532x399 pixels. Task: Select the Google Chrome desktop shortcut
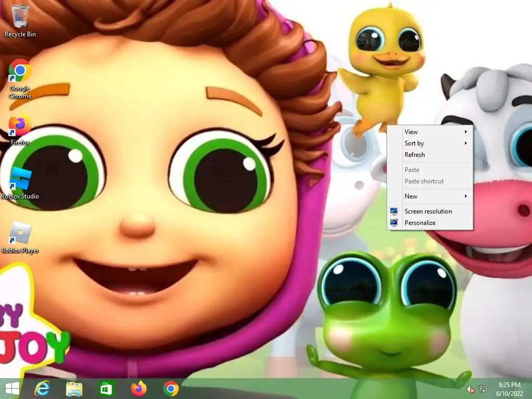pos(20,79)
